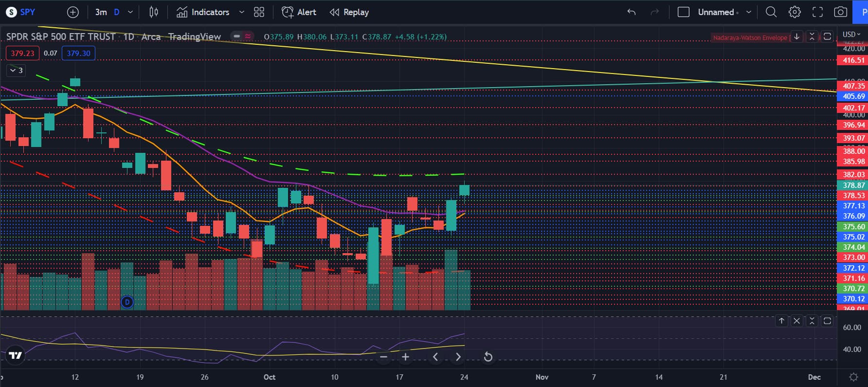Click the SPY symbol search field
This screenshot has height=387, width=868.
point(21,12)
